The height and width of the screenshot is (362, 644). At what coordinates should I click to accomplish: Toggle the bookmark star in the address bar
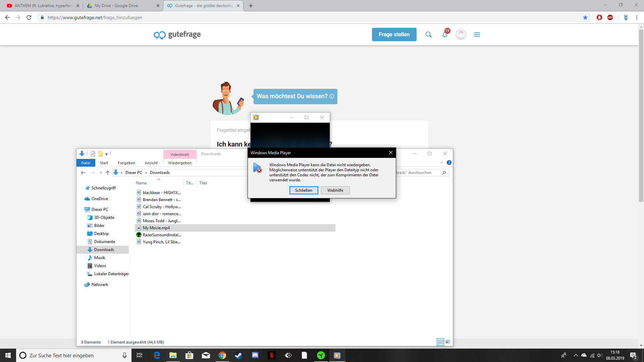(x=585, y=17)
